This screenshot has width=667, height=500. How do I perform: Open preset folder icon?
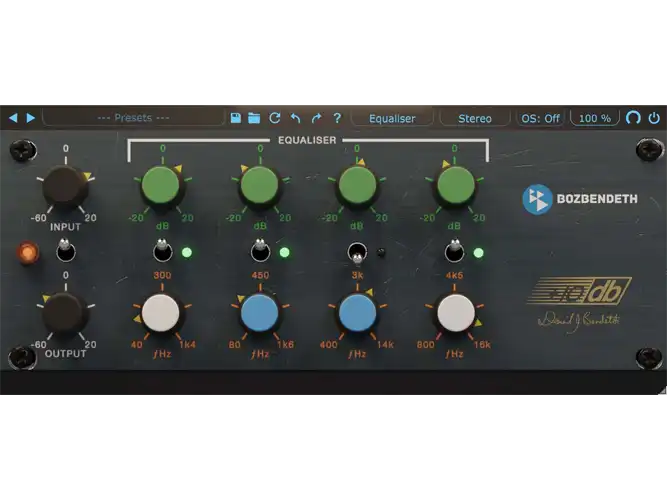[254, 118]
